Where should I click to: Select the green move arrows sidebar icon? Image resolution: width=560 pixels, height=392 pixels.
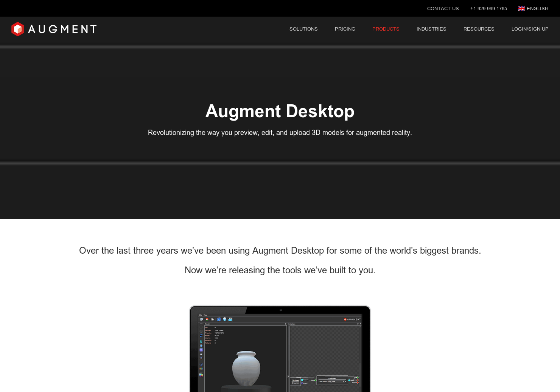tap(201, 327)
